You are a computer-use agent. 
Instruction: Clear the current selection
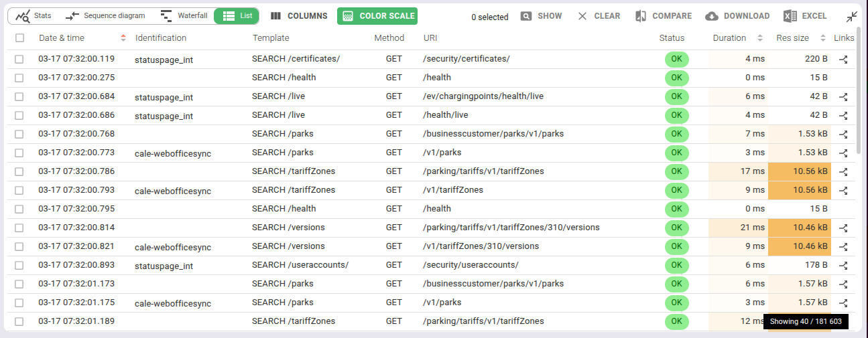click(x=599, y=16)
